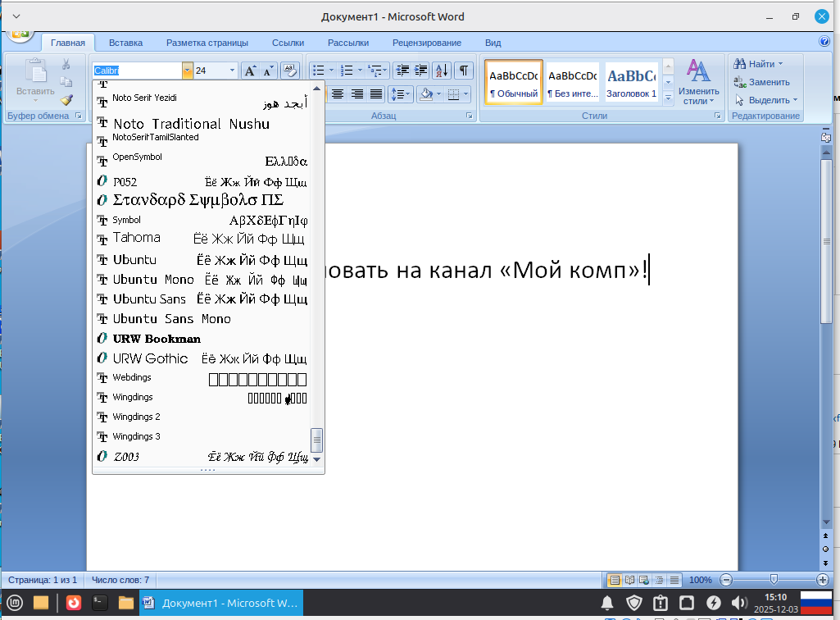Switch to the Вставка ribbon tab
This screenshot has height=620, width=840.
coord(125,42)
